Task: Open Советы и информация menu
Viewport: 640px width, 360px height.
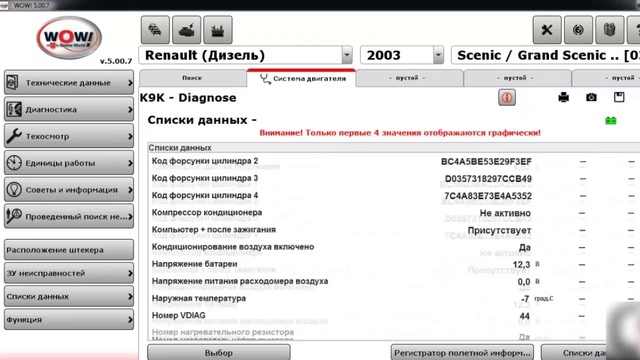Action: pos(69,190)
